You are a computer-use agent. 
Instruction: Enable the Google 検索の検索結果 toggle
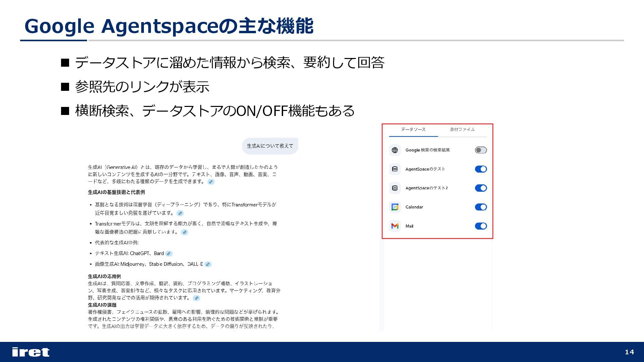point(481,150)
